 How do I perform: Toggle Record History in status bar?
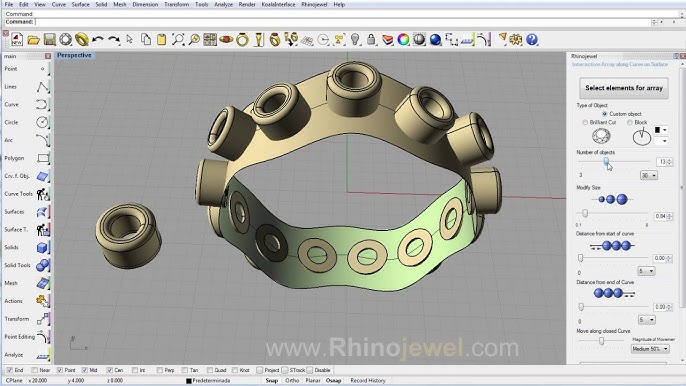[368, 381]
